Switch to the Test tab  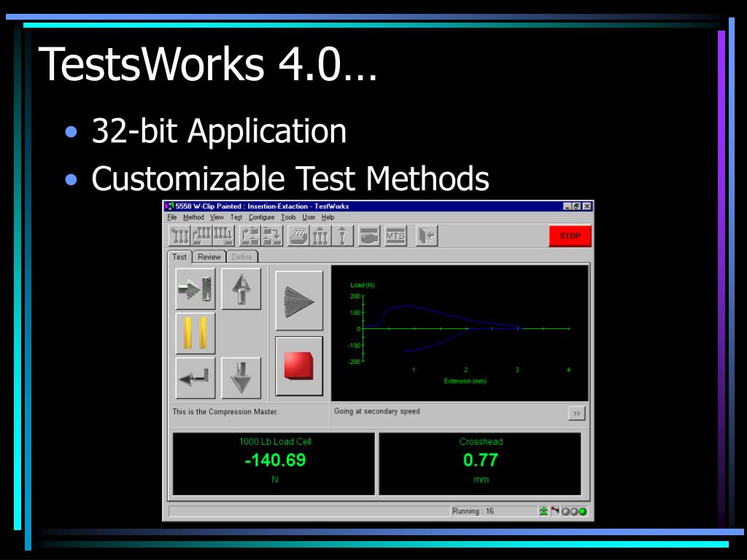pos(179,257)
